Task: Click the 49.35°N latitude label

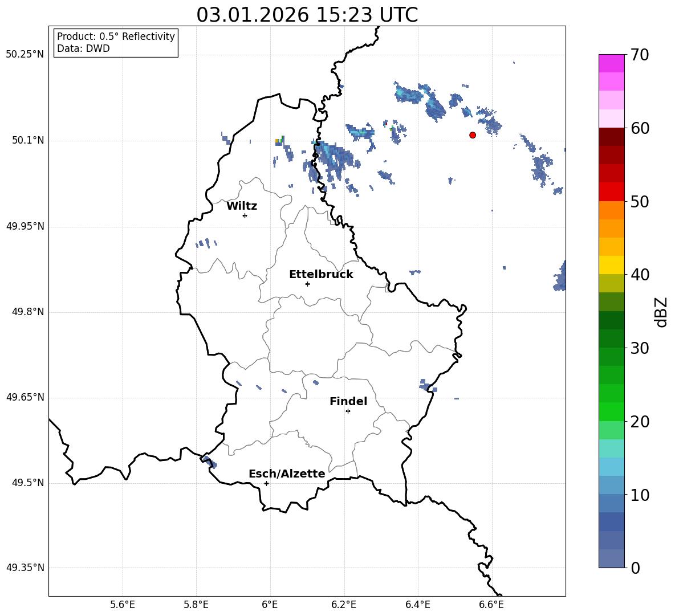Action: click(25, 568)
